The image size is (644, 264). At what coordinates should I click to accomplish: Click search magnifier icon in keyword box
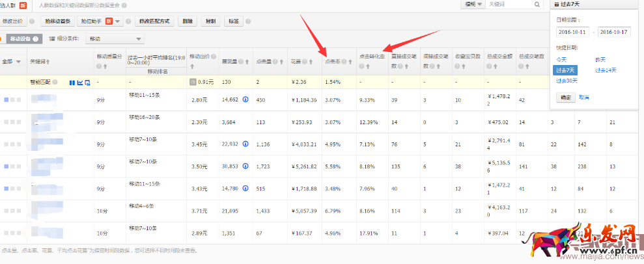coord(536,5)
